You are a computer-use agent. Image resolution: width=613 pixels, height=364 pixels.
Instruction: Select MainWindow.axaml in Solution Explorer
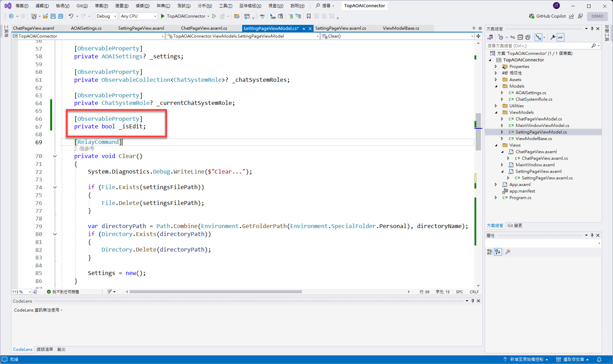[535, 165]
